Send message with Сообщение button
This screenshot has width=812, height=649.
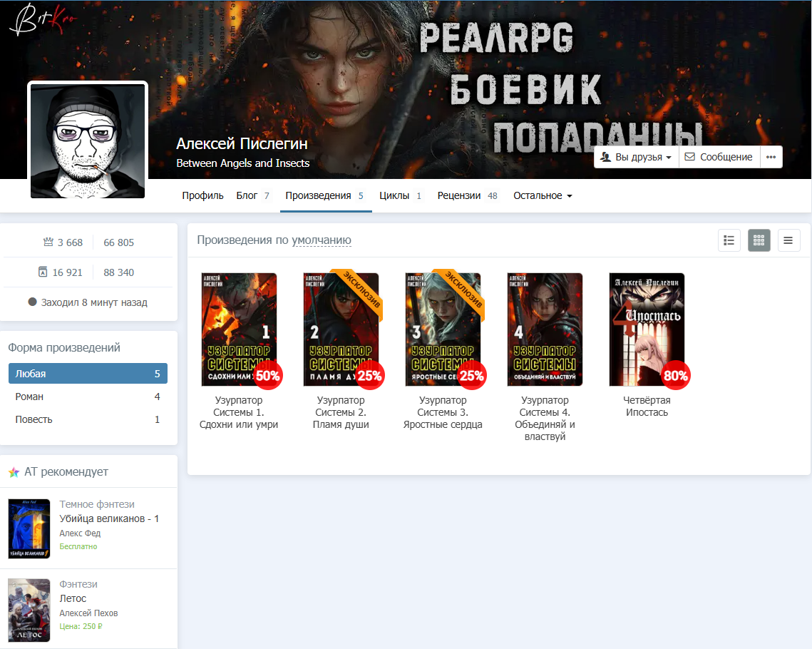click(x=719, y=157)
